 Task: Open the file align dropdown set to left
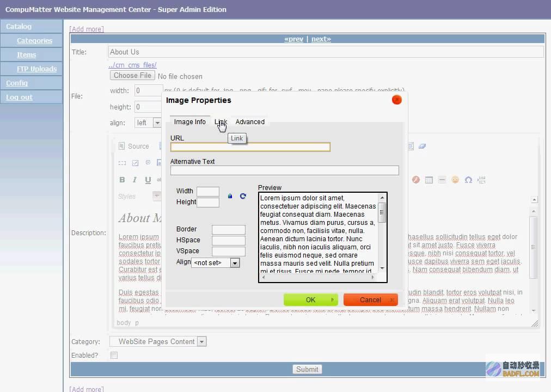(148, 122)
